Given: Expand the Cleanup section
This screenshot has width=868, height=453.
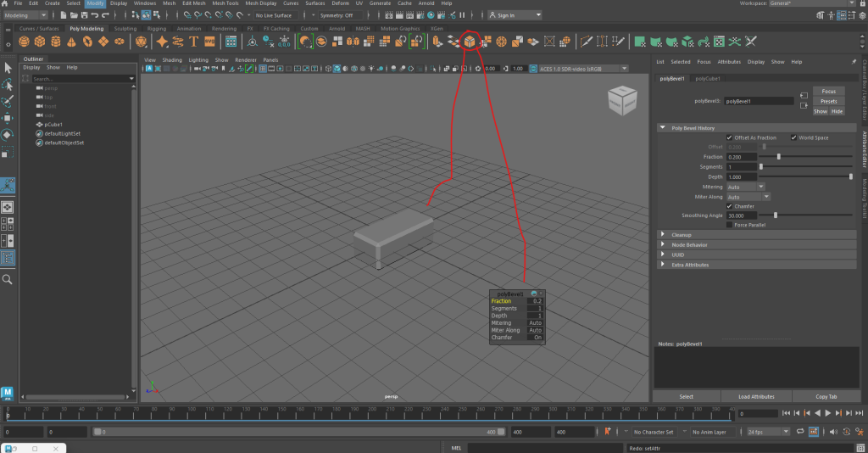Looking at the screenshot, I should pos(682,235).
